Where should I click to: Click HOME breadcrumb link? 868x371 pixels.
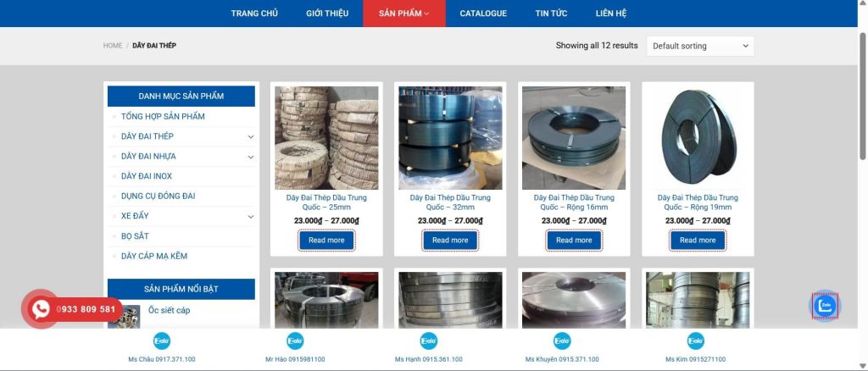[x=113, y=46]
